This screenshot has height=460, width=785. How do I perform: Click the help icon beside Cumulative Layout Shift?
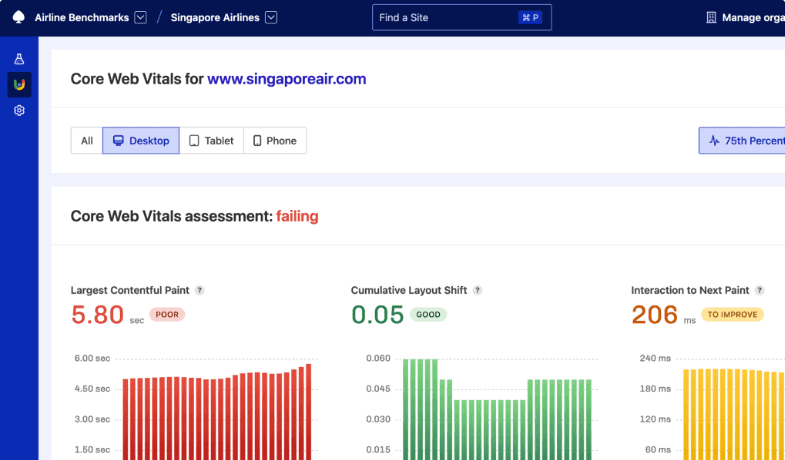[x=477, y=290]
